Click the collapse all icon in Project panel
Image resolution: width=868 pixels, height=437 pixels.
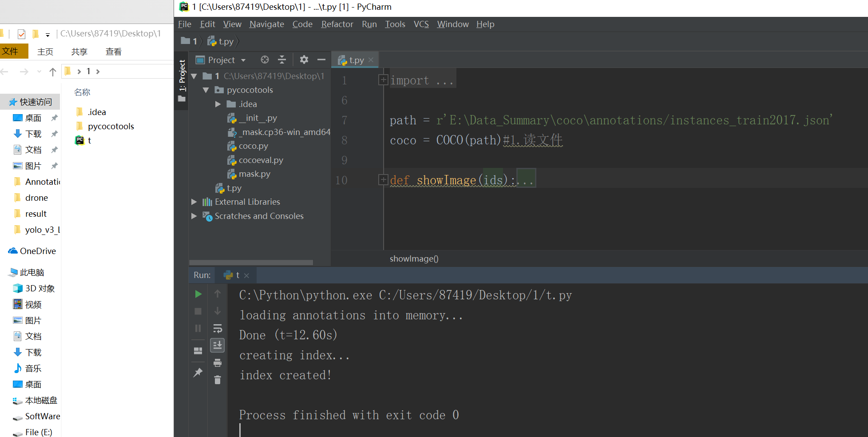(282, 60)
